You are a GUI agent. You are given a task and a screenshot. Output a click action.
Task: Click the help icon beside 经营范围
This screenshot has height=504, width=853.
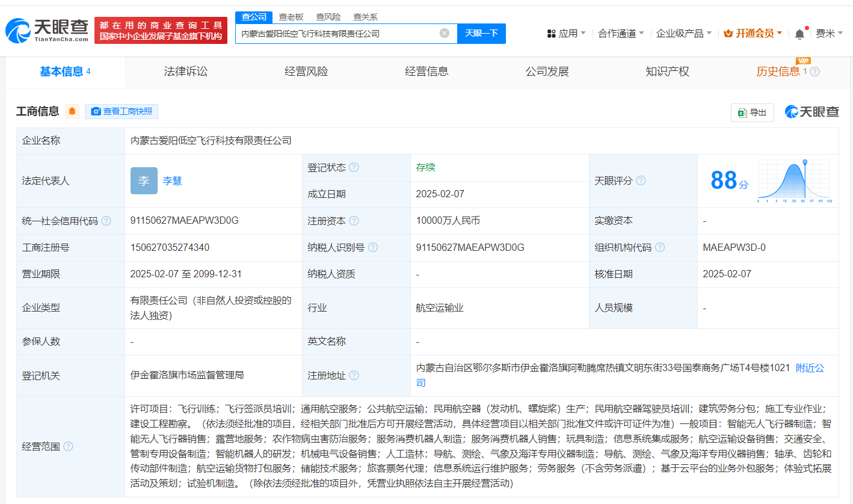(x=66, y=447)
